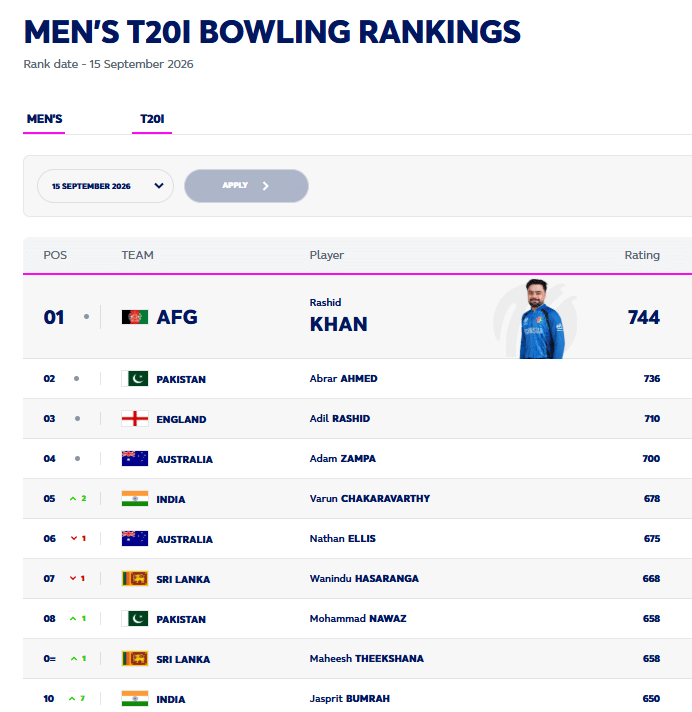The height and width of the screenshot is (712, 692).
Task: Open the 15 September 2026 date dropdown
Action: pyautogui.click(x=105, y=186)
